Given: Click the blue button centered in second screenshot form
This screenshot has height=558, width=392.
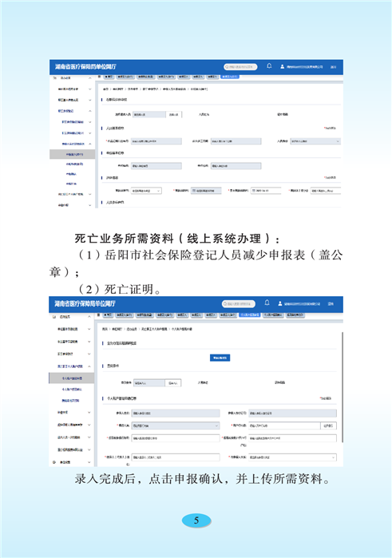Looking at the screenshot, I should point(220,358).
